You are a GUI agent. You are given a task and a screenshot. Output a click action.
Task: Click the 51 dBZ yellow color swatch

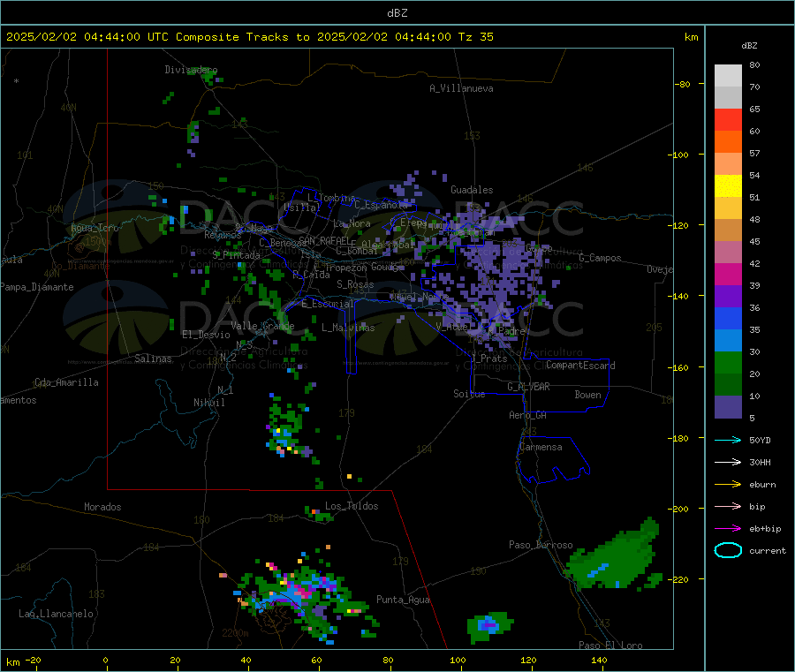coord(728,186)
